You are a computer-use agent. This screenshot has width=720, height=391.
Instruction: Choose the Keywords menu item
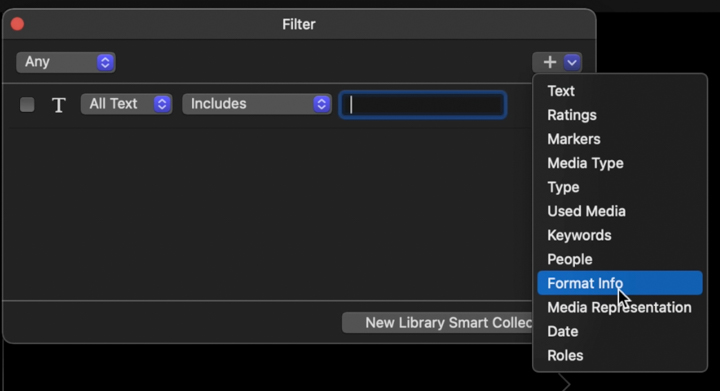579,235
